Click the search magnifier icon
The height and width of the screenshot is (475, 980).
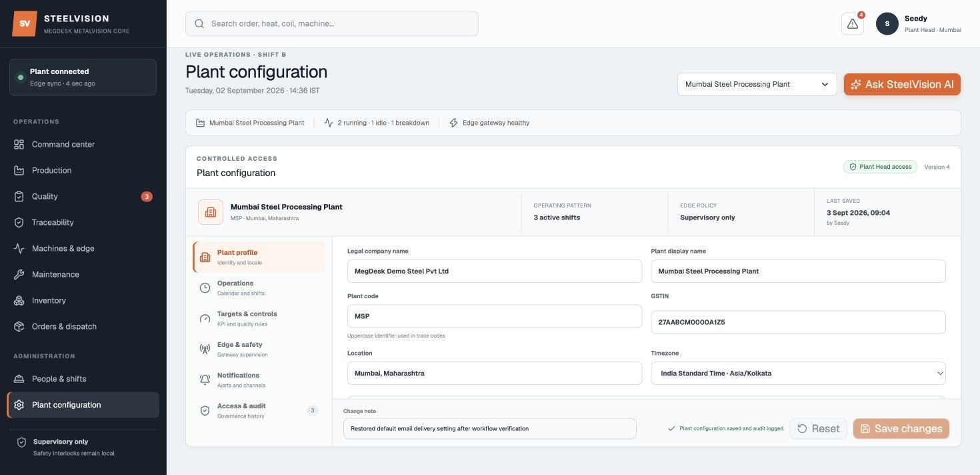click(199, 24)
